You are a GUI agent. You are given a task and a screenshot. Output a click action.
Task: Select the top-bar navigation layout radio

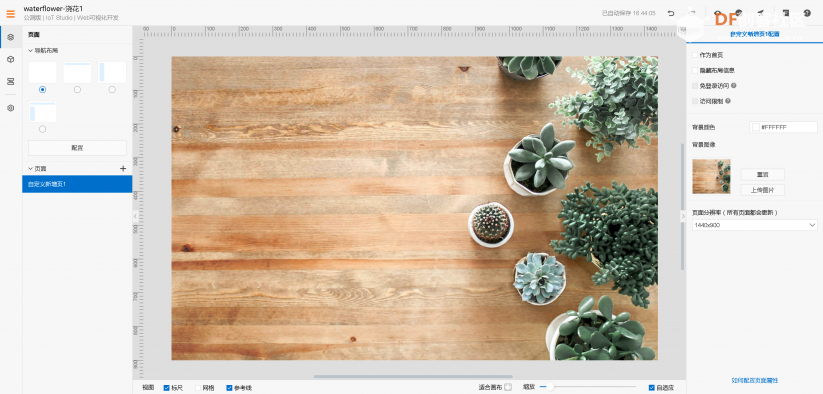click(x=77, y=90)
